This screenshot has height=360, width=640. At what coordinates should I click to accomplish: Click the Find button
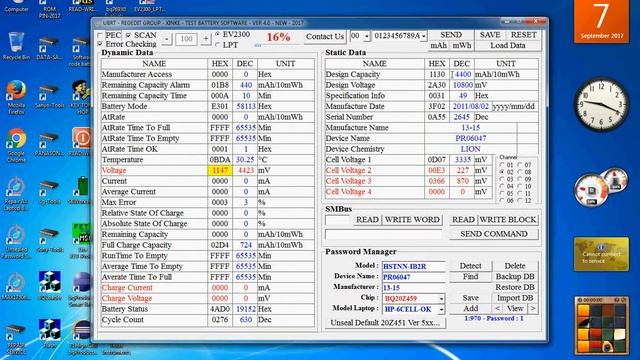[471, 277]
